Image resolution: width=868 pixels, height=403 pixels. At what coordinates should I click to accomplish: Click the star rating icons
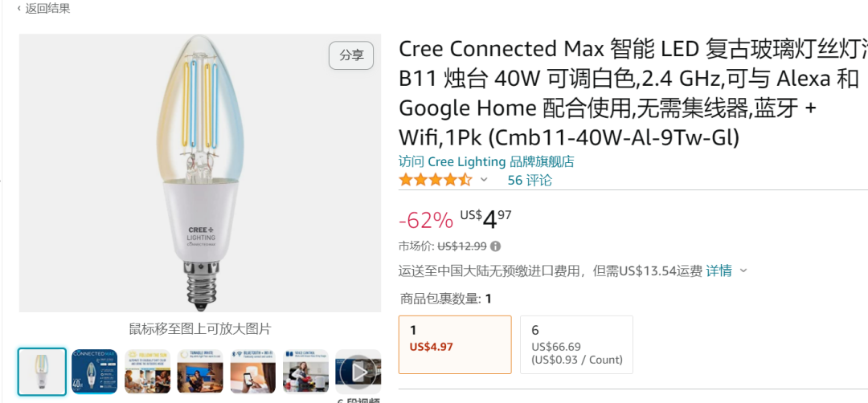pos(435,180)
